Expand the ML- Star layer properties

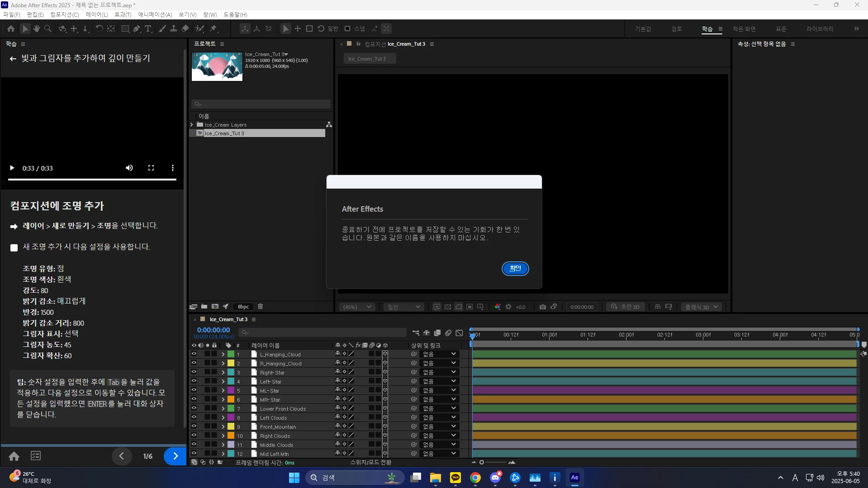click(x=223, y=391)
